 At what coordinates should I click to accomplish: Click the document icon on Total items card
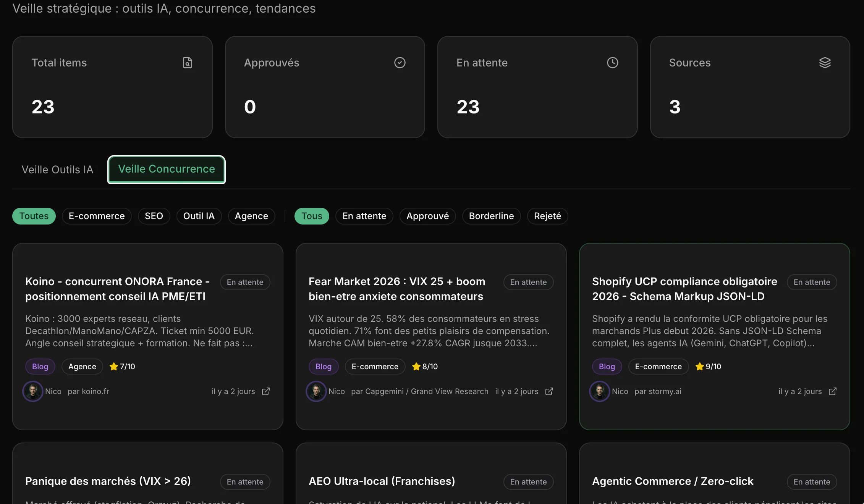coord(187,62)
